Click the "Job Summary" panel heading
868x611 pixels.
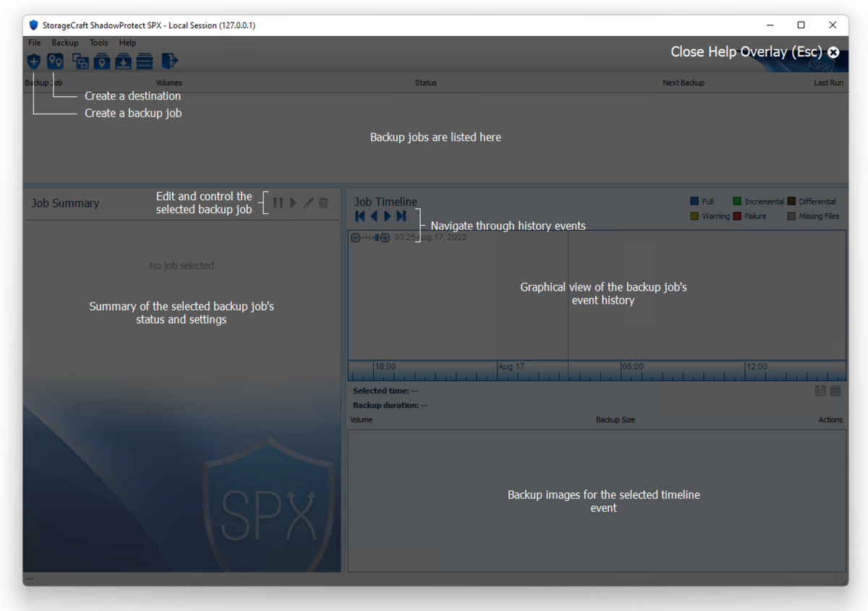click(65, 204)
